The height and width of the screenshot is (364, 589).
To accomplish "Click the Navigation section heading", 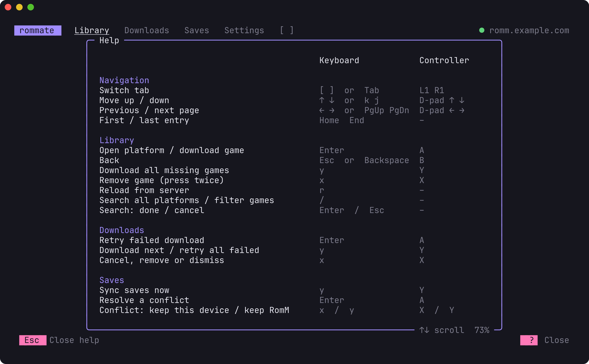I will pyautogui.click(x=124, y=80).
